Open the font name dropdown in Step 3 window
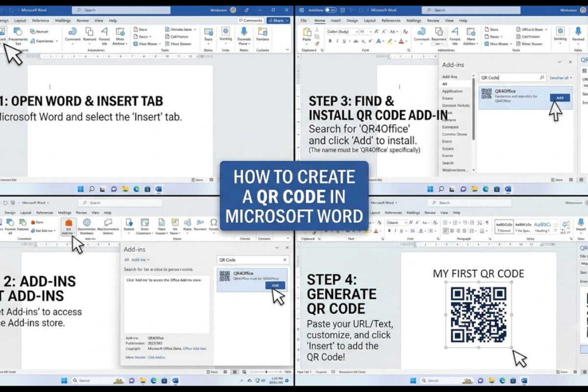The width and height of the screenshot is (588, 392). [357, 32]
